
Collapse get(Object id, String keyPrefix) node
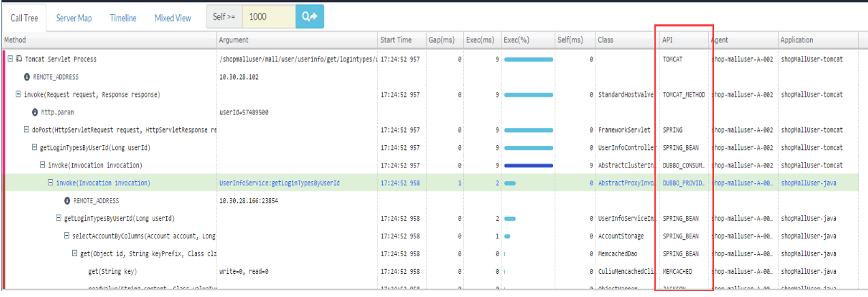[x=75, y=254]
